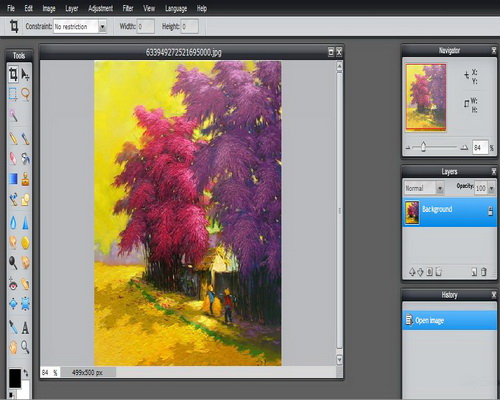
Task: Move layer down in Layers panel
Action: tap(420, 272)
